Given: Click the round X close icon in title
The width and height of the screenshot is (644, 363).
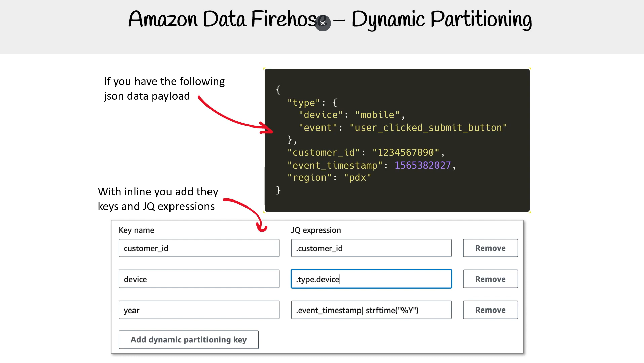Looking at the screenshot, I should point(323,23).
